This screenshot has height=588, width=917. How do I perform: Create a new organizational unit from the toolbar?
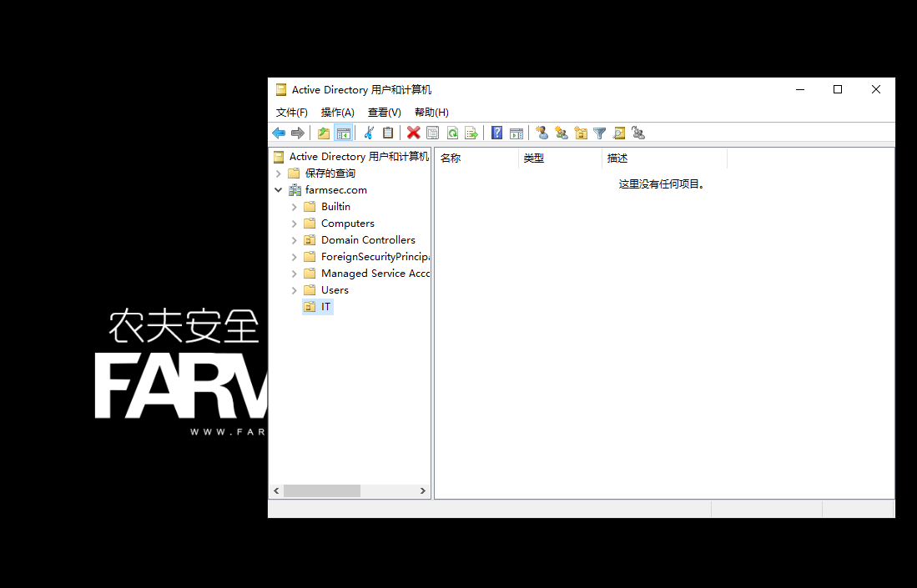tap(580, 133)
